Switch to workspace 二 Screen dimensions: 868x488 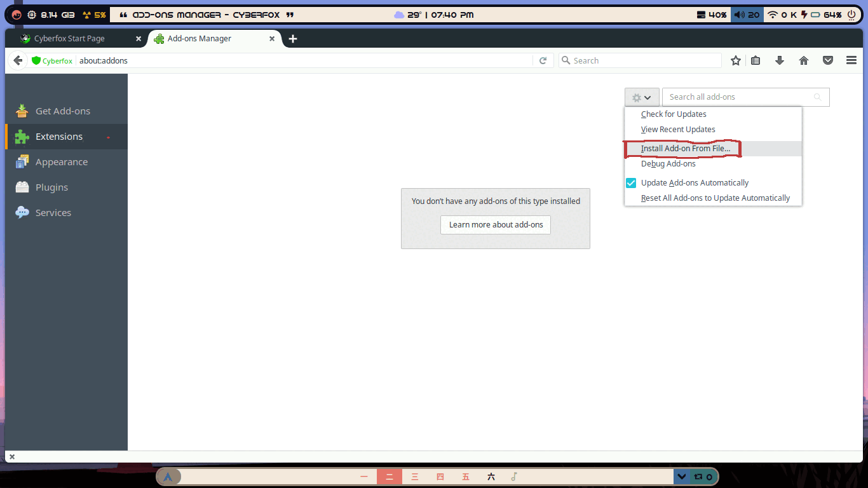[x=390, y=477]
